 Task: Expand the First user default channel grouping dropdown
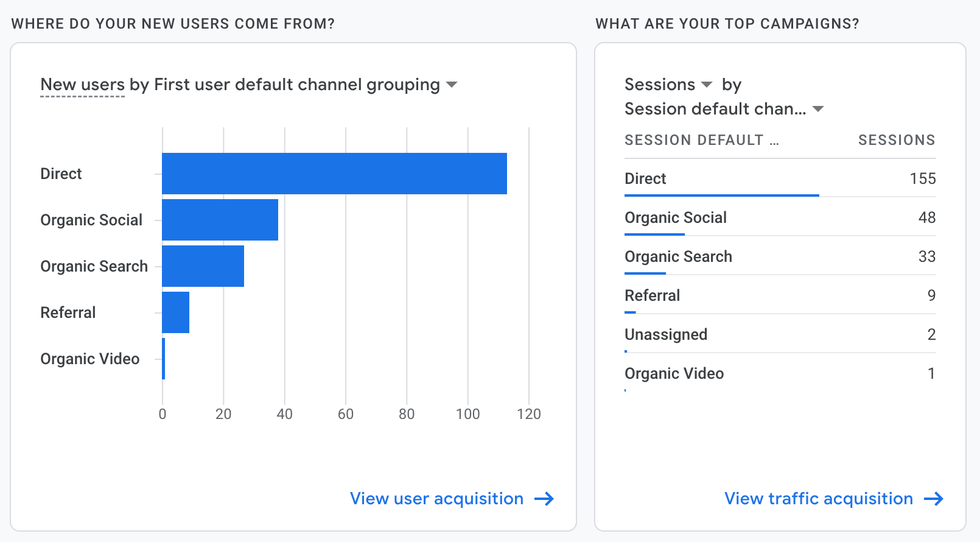pos(452,85)
